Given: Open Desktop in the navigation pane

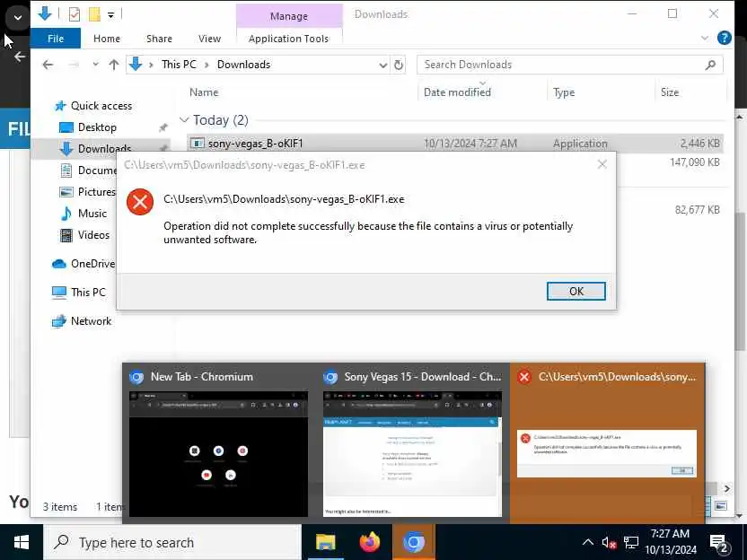Looking at the screenshot, I should pos(97,127).
